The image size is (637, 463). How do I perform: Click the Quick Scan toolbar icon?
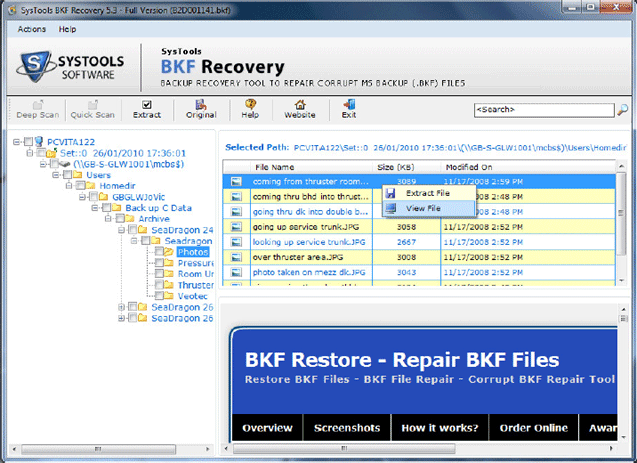(x=93, y=105)
